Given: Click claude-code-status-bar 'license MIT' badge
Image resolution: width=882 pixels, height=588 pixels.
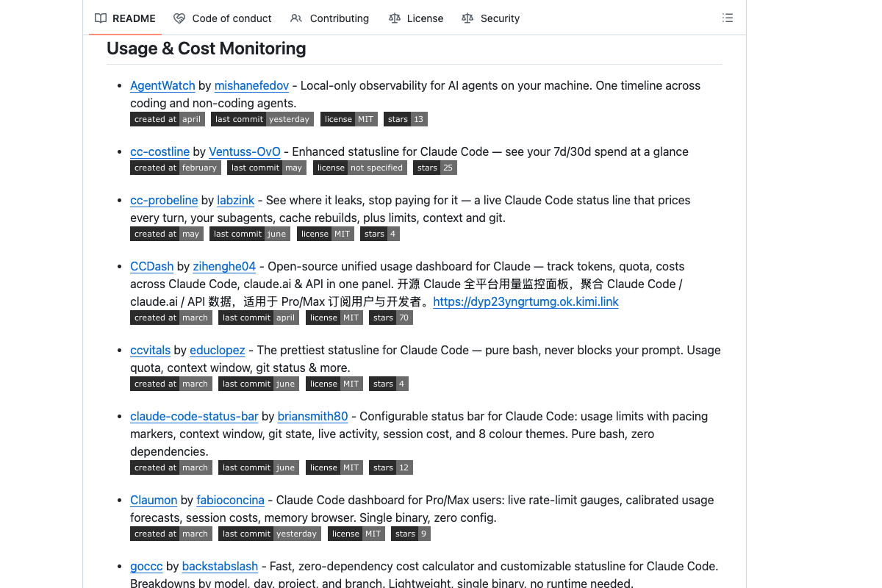Looking at the screenshot, I should coord(334,467).
